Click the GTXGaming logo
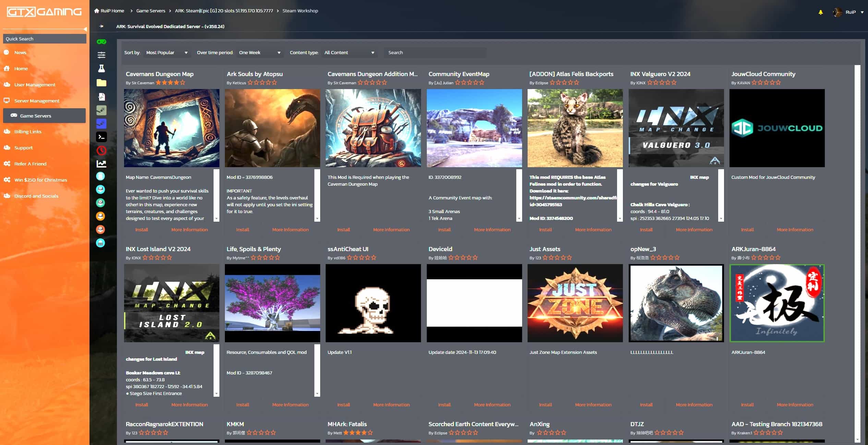This screenshot has height=445, width=868. click(44, 12)
